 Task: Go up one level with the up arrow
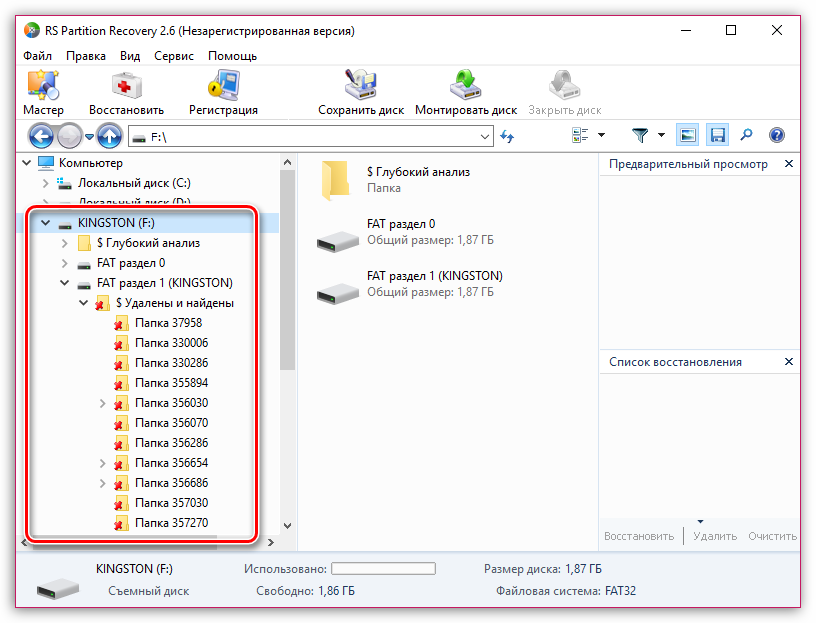point(109,136)
